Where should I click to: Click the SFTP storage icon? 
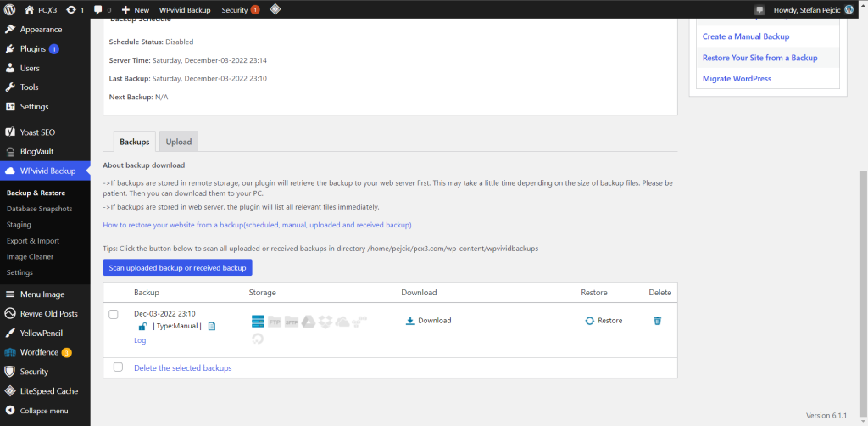[x=292, y=322]
